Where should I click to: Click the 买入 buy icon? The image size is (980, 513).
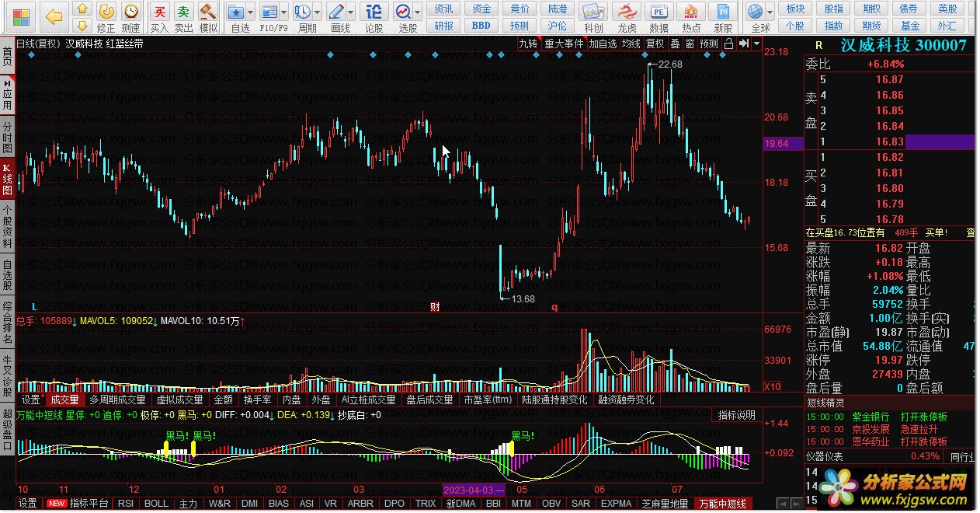tap(159, 17)
